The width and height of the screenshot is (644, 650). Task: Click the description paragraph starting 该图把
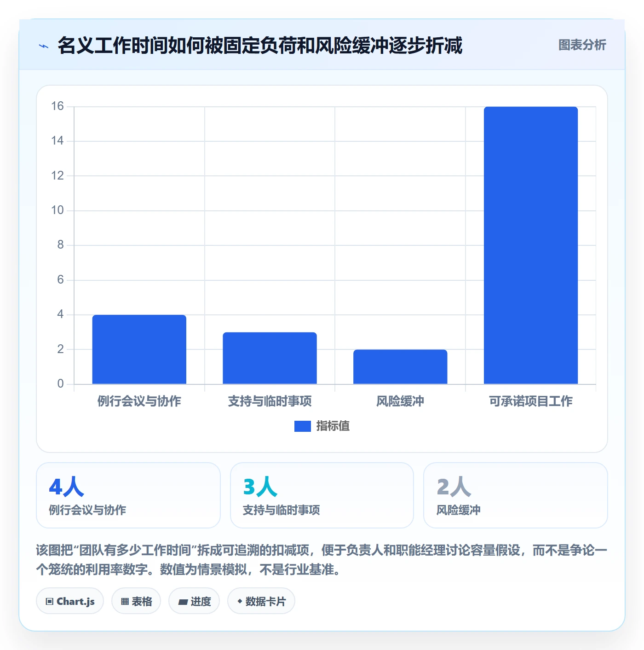click(x=322, y=560)
